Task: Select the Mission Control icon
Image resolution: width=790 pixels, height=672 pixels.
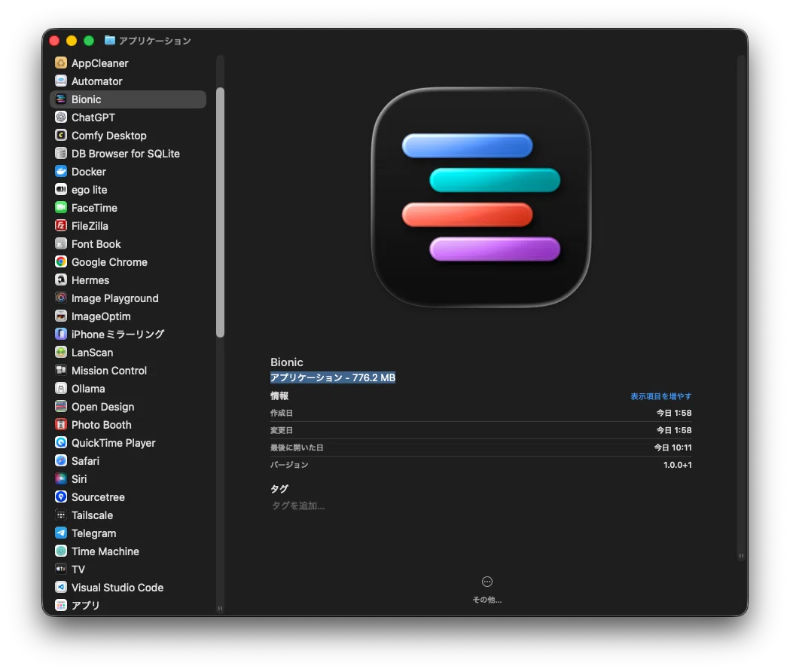Action: (61, 371)
